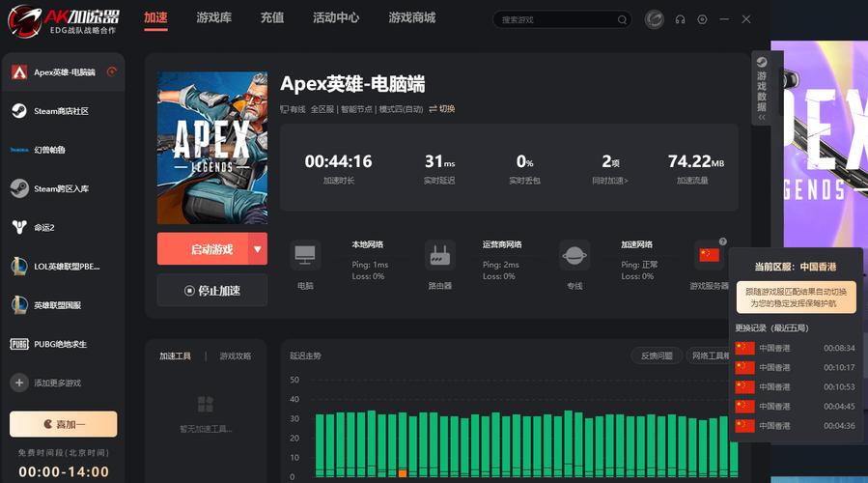Click the headset customer support icon
The image size is (868, 483).
point(680,19)
